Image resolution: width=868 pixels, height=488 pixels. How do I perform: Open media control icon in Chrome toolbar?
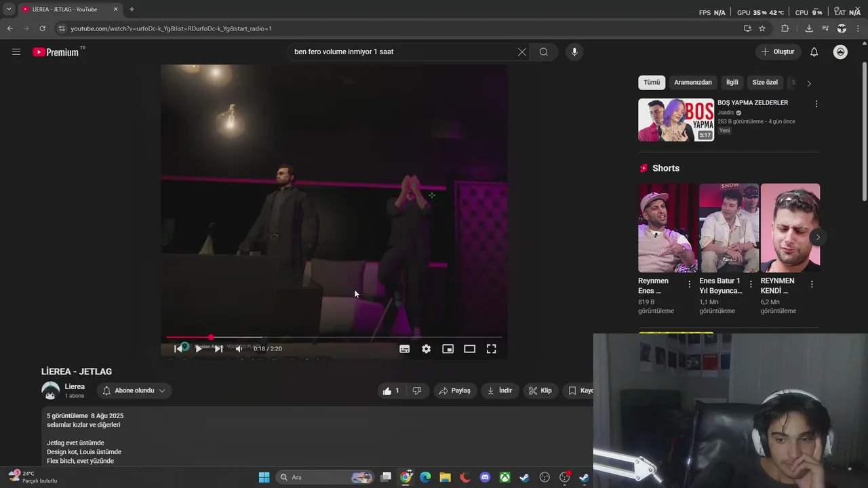coord(825,28)
